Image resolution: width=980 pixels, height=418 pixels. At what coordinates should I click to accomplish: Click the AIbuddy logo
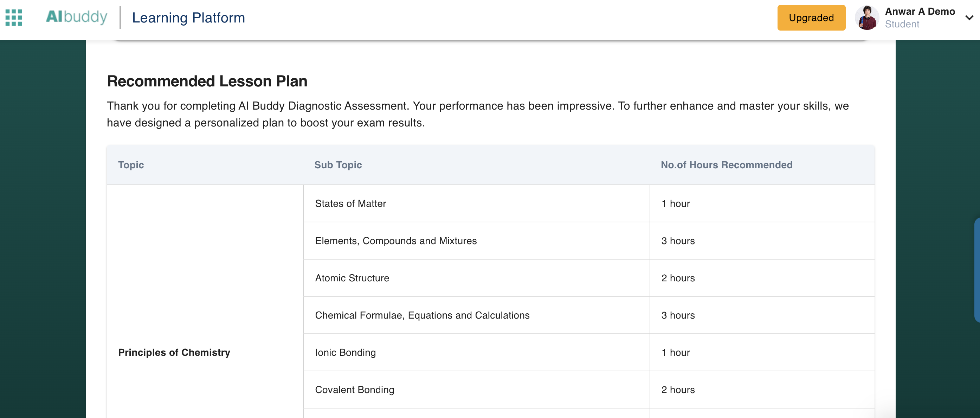77,17
